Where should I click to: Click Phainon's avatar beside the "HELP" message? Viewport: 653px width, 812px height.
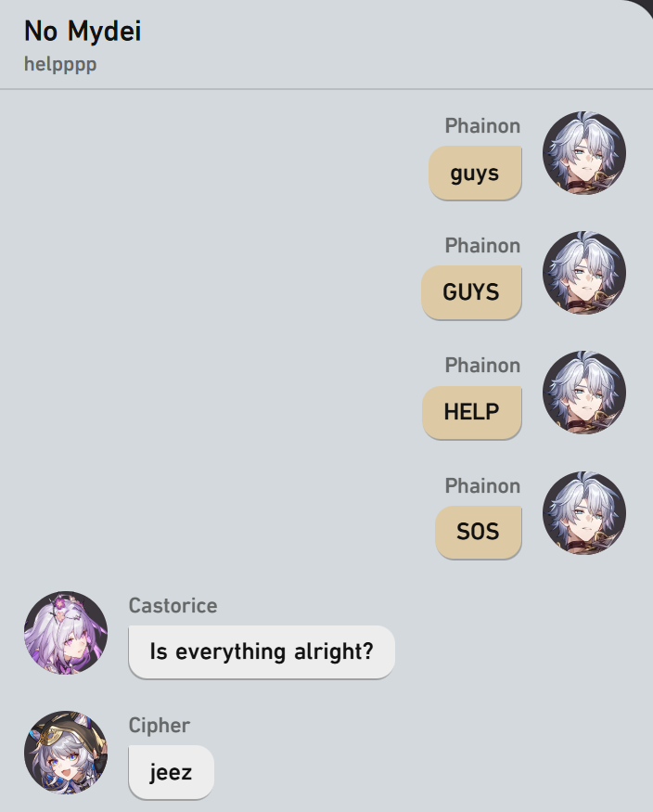coord(584,393)
